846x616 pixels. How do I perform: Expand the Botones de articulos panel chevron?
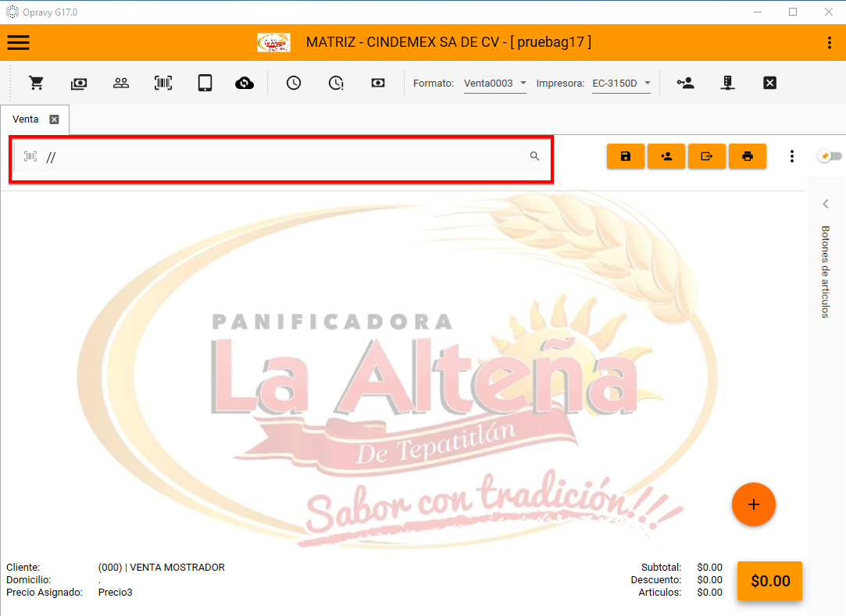click(826, 204)
